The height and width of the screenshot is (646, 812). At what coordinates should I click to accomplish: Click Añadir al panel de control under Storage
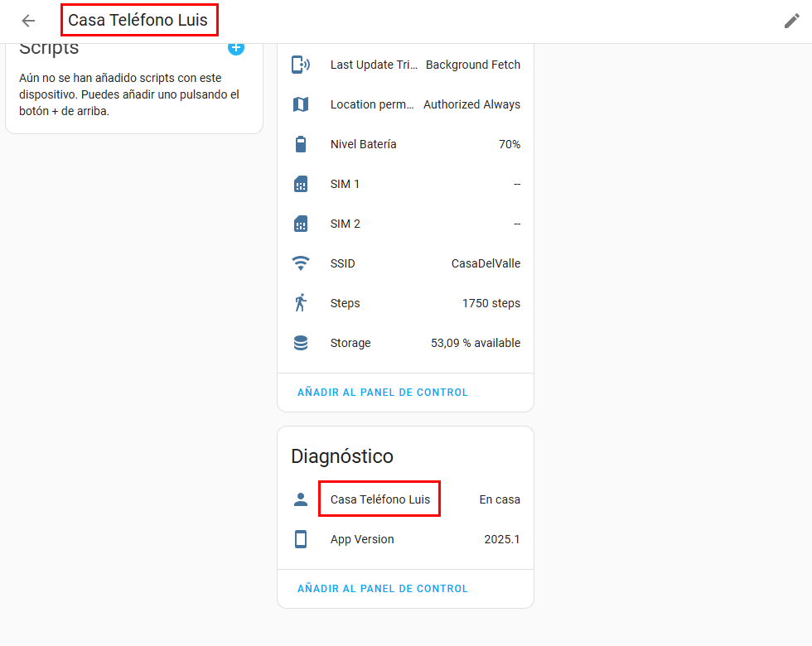coord(383,393)
